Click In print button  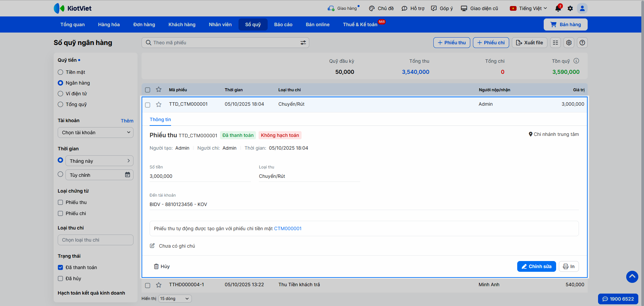coord(569,266)
